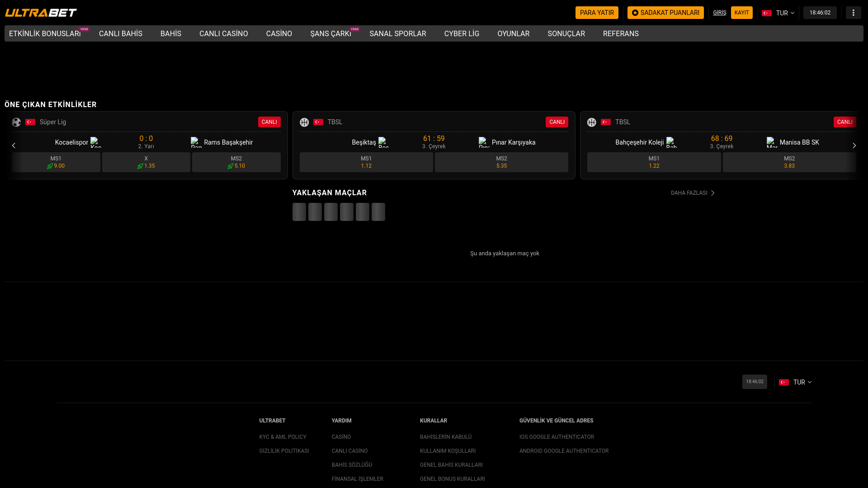Bet MS2 5.10 on Rams Başakşehir
The width and height of the screenshot is (868, 488).
click(x=236, y=162)
